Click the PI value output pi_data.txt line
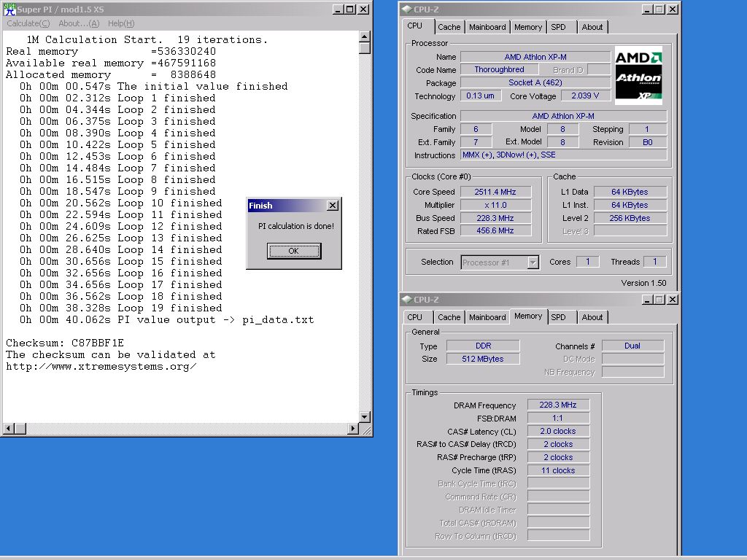The image size is (747, 560). (x=167, y=320)
